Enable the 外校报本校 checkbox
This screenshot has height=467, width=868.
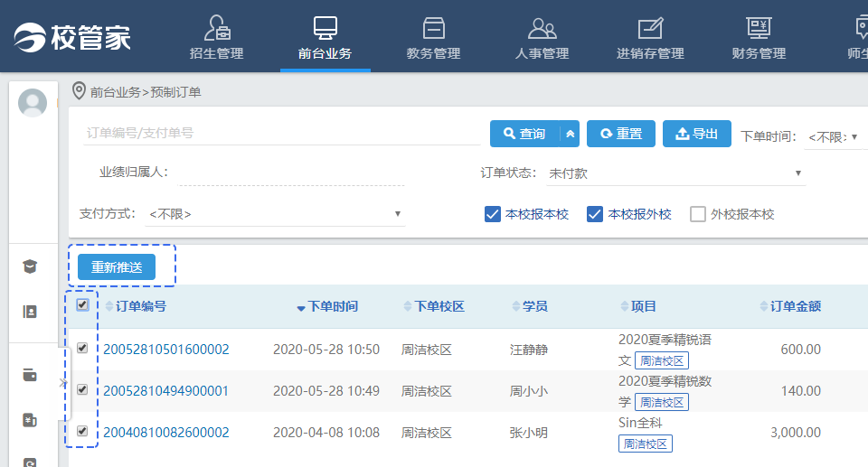[x=697, y=214]
